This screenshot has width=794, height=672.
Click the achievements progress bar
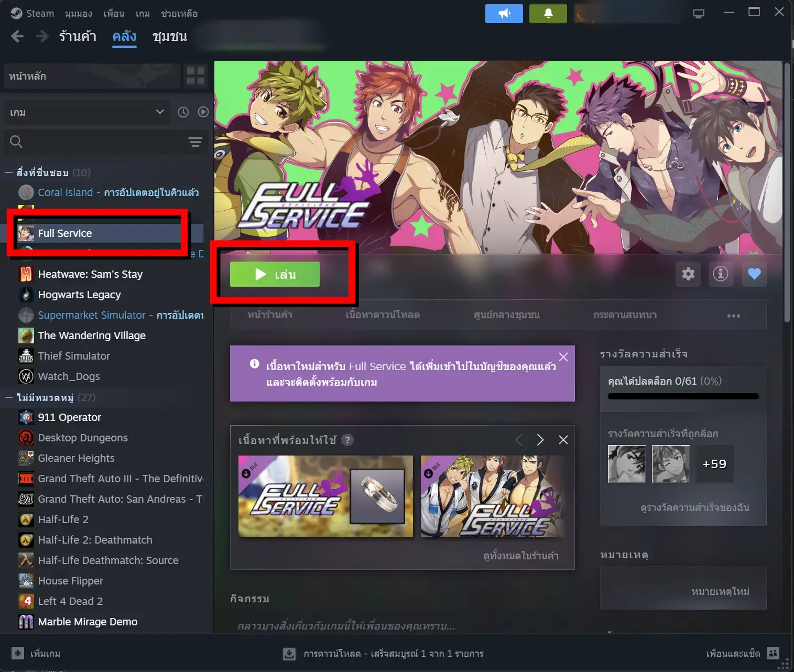683,396
